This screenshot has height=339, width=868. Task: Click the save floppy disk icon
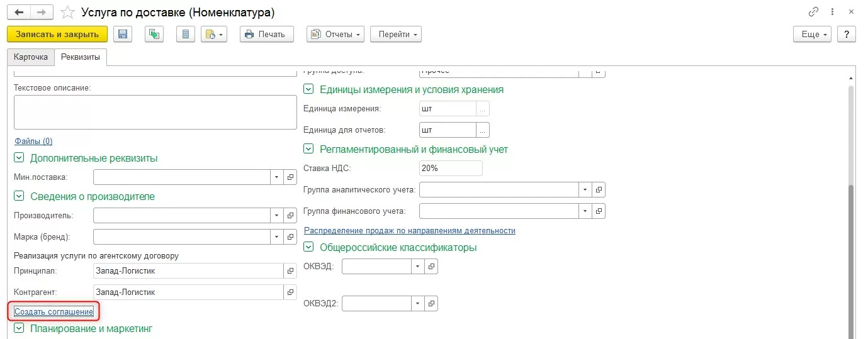[123, 35]
